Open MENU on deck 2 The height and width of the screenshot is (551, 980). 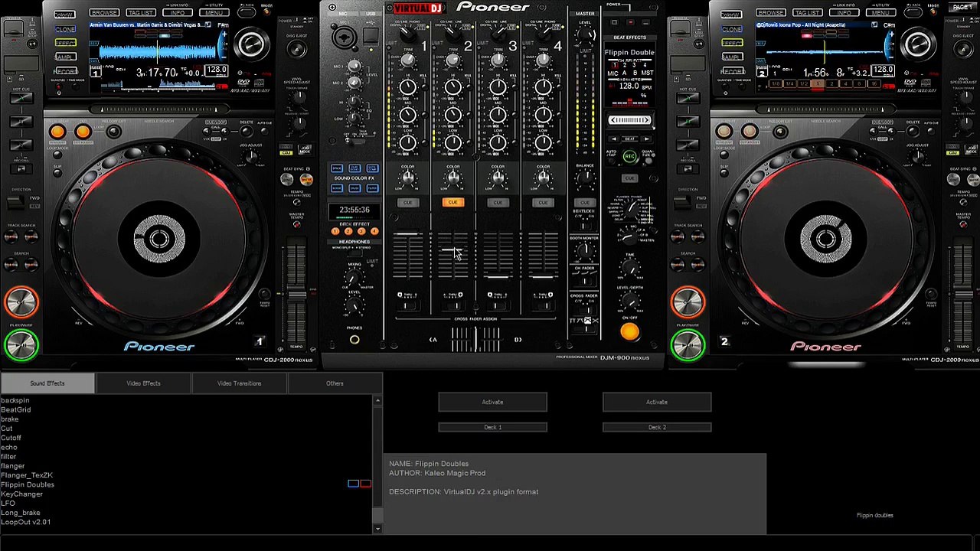tap(880, 13)
